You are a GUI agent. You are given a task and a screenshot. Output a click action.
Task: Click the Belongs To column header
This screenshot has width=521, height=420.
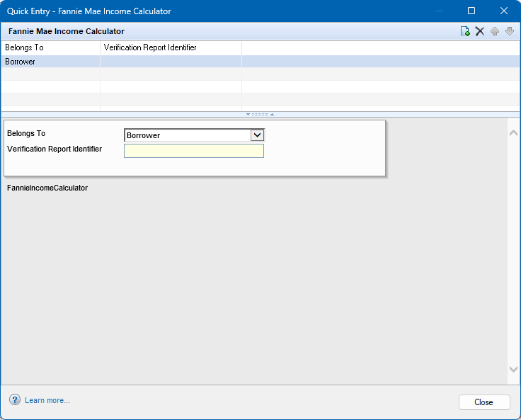coord(50,47)
